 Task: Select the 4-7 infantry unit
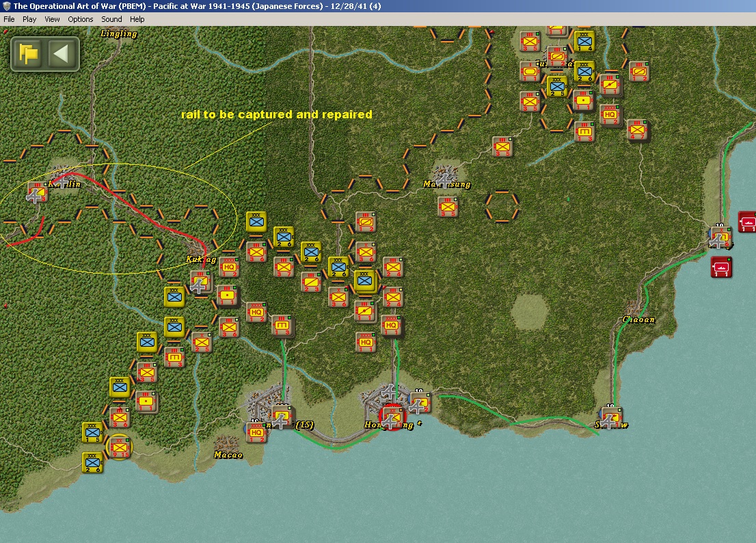[x=637, y=129]
